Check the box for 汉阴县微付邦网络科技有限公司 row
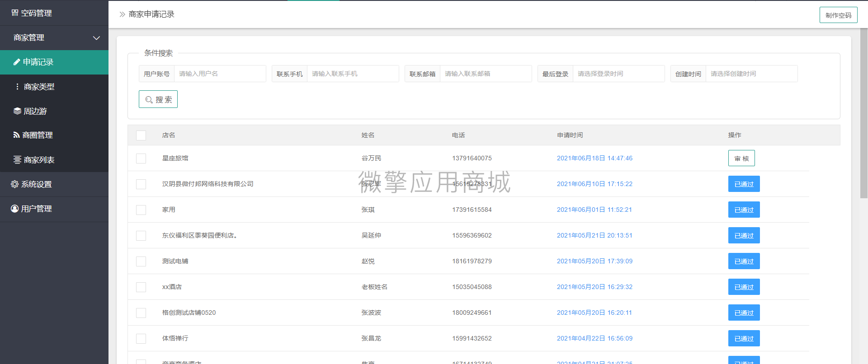 point(141,184)
